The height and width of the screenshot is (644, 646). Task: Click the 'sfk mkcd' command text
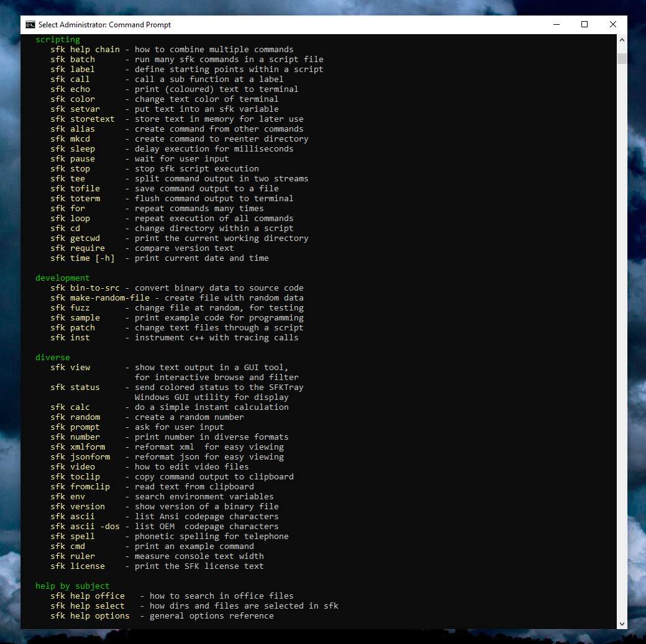(70, 139)
